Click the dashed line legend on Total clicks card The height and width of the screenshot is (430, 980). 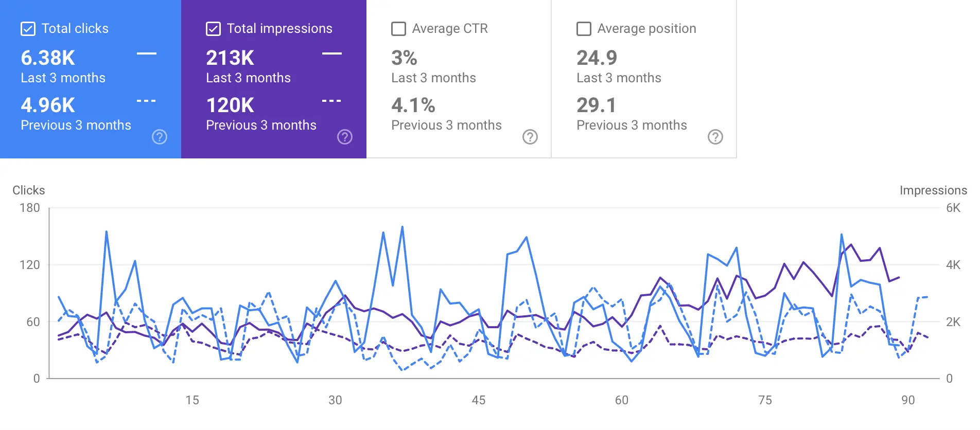tap(146, 100)
